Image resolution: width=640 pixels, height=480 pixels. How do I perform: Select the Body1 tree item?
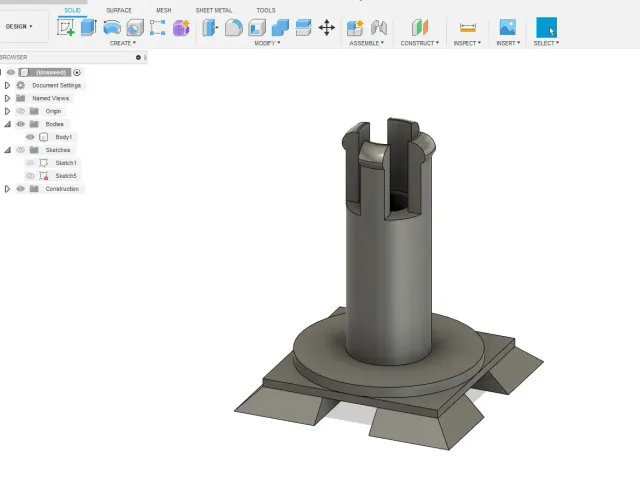[64, 137]
